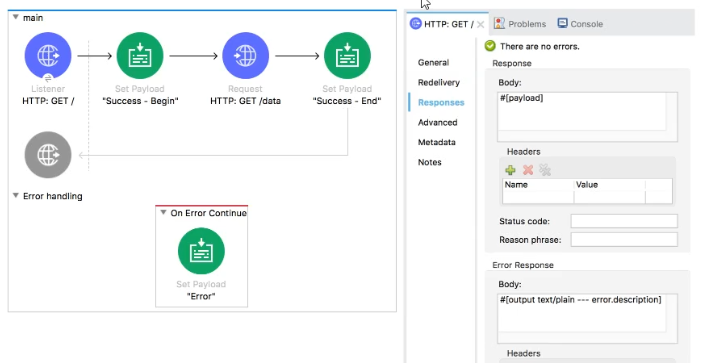Screen dimensions: 705x363
Task: Click the "Error" Set Payload icon
Action: click(201, 251)
